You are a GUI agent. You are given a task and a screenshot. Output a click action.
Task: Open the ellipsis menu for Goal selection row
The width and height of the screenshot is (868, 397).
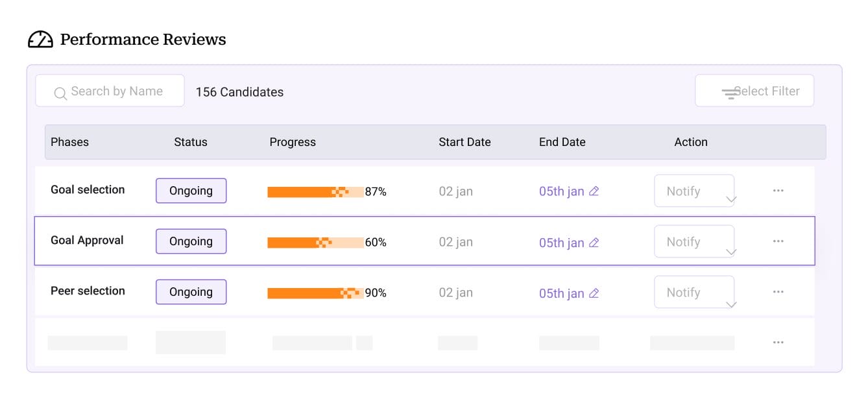tap(778, 190)
